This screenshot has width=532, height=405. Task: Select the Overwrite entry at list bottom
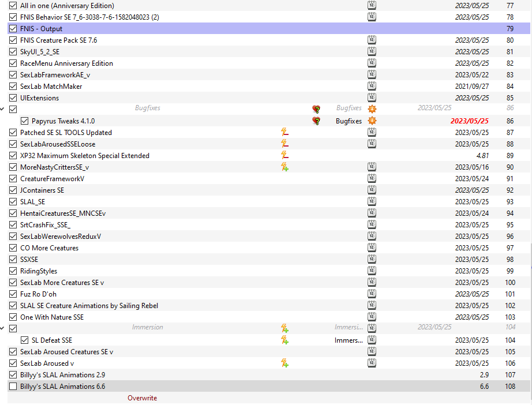(142, 398)
